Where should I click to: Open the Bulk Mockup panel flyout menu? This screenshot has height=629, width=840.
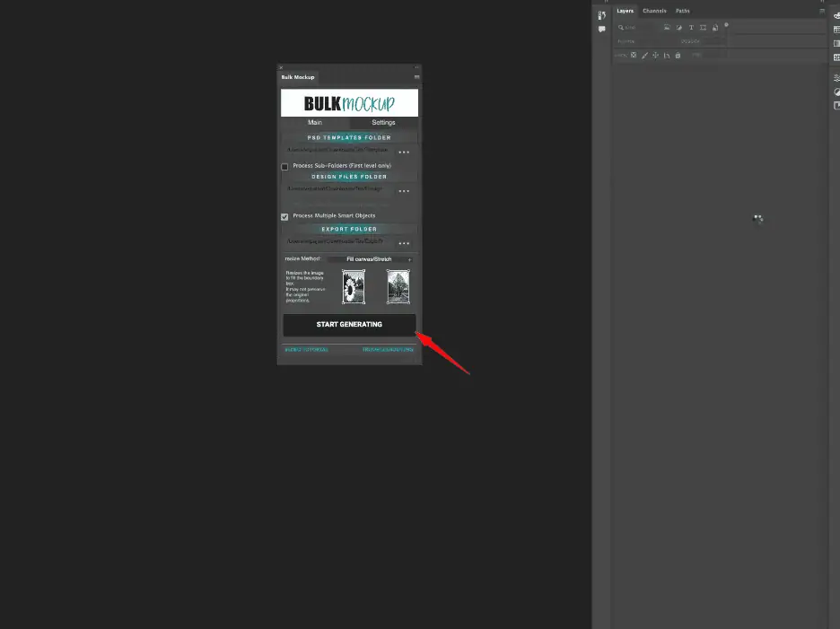[x=416, y=77]
